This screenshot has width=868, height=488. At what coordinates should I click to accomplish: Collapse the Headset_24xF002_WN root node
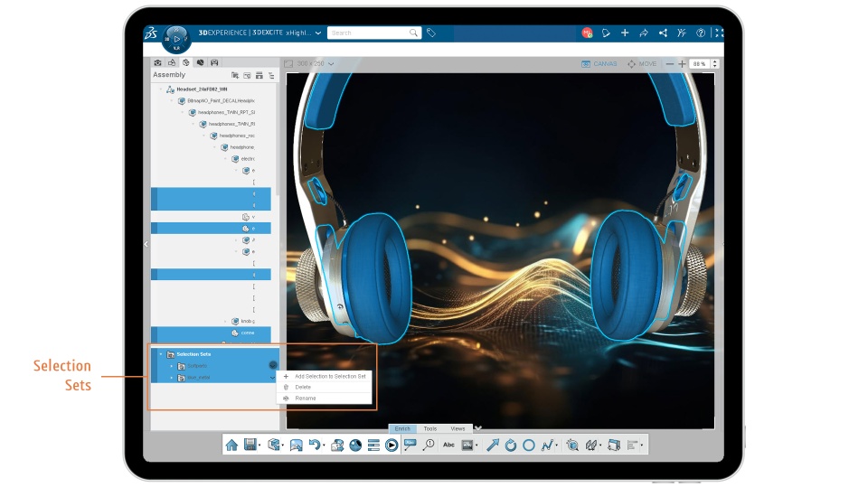point(161,89)
